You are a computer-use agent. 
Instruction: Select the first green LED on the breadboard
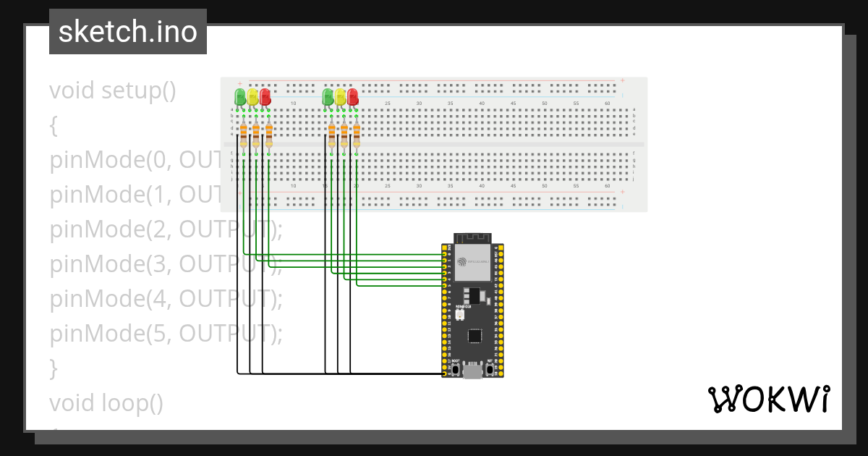point(240,97)
